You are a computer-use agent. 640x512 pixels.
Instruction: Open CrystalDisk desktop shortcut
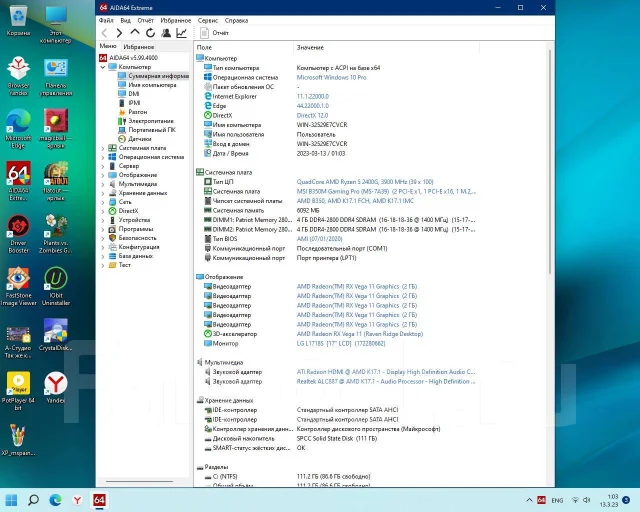pos(56,336)
